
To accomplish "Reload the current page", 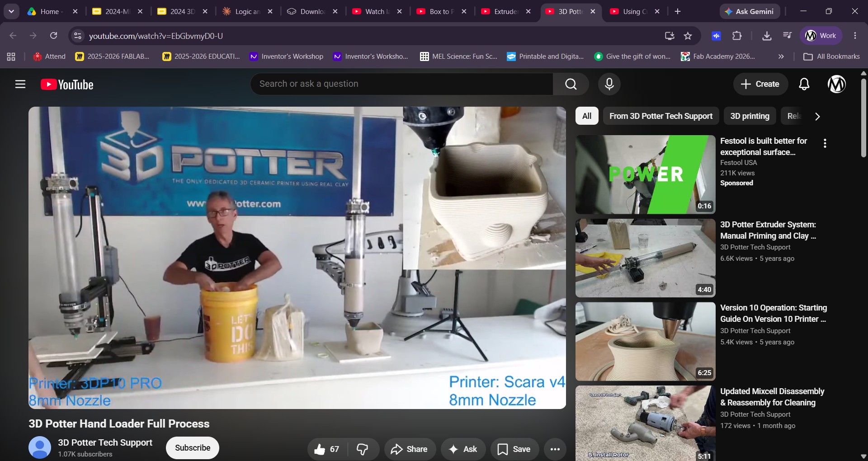I will click(53, 36).
